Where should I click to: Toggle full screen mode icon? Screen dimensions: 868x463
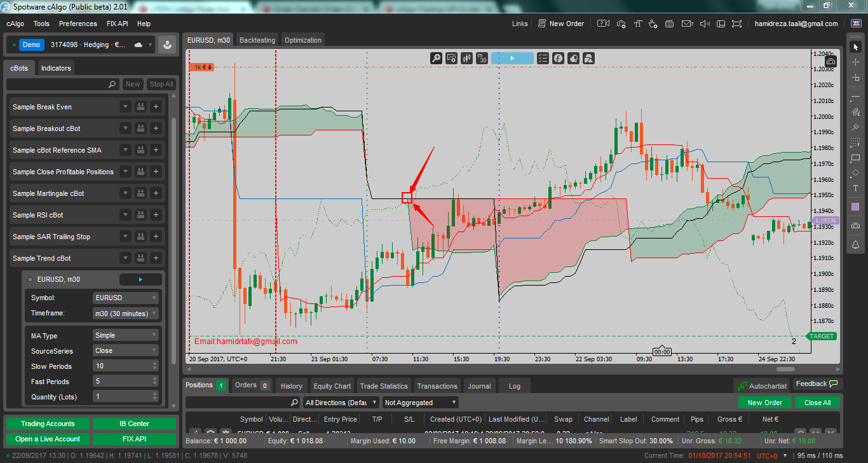736,24
